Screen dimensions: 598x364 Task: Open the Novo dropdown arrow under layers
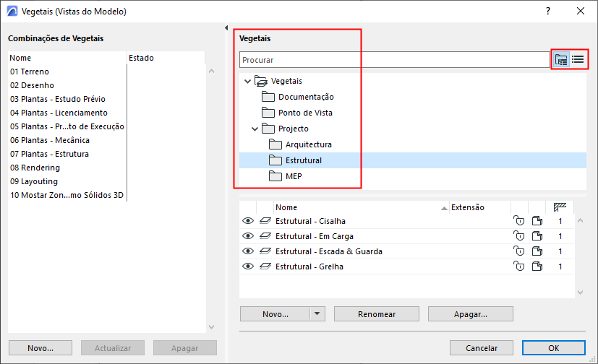click(x=317, y=314)
